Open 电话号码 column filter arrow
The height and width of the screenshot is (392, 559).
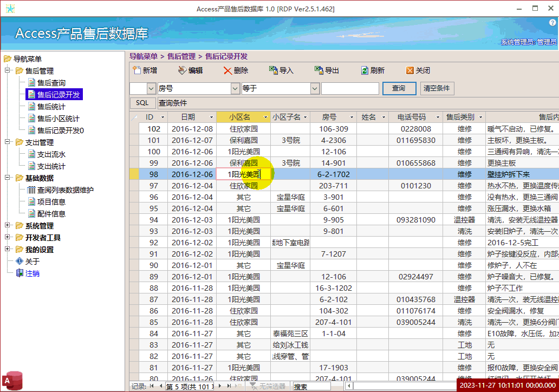coord(438,117)
